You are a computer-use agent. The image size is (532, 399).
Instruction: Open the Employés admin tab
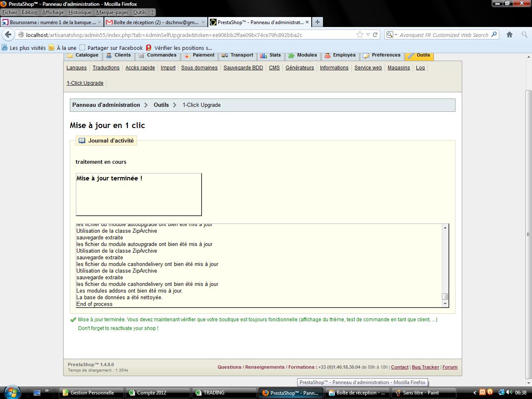pos(340,55)
